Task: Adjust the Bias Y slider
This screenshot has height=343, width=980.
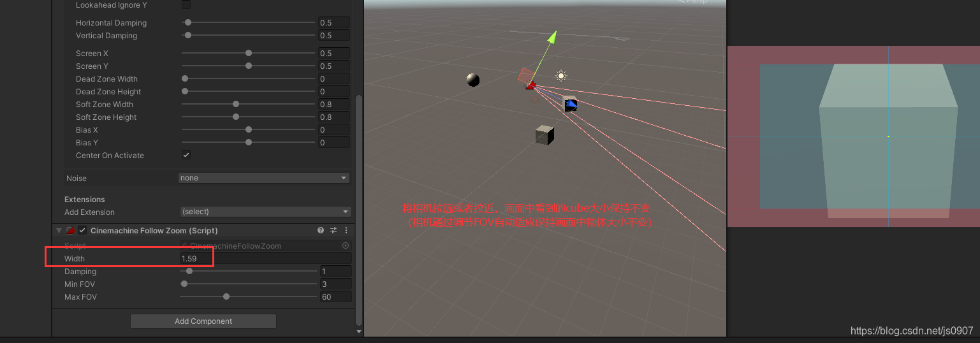Action: coord(249,142)
